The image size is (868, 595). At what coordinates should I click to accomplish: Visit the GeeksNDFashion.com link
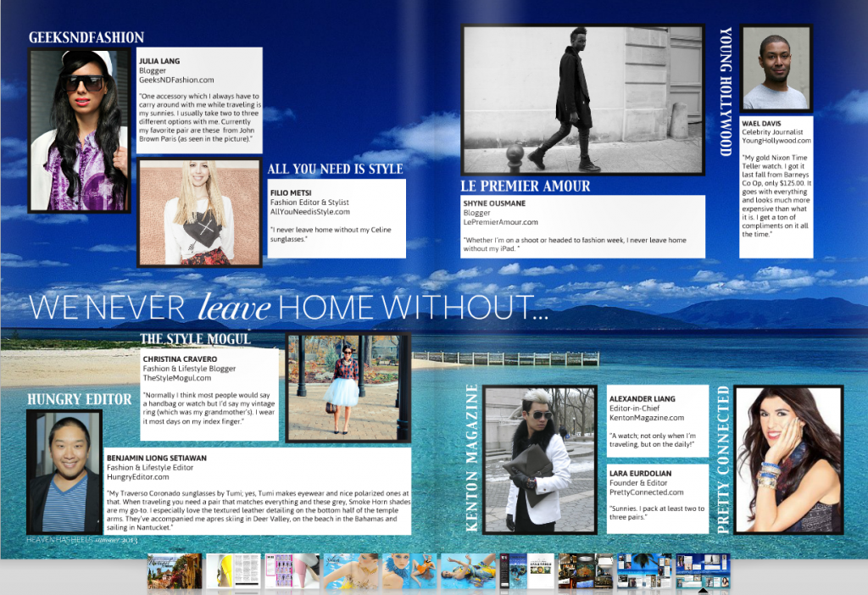coord(176,80)
